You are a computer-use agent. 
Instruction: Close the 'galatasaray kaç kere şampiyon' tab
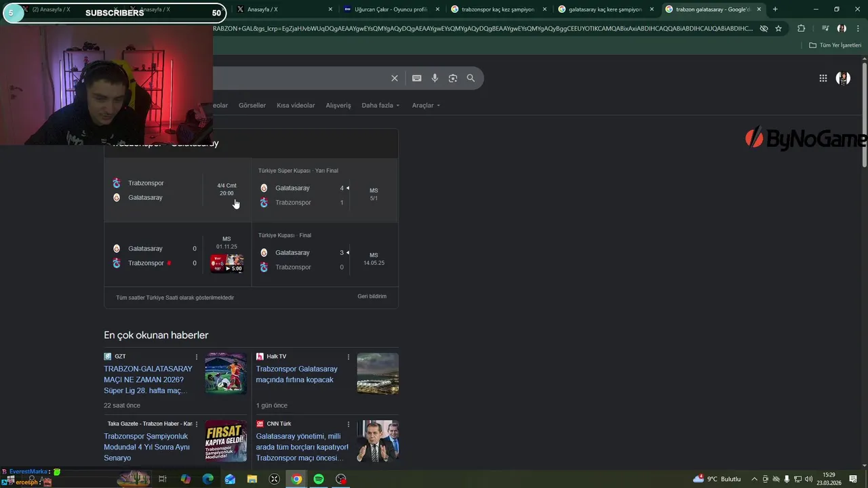[652, 9]
